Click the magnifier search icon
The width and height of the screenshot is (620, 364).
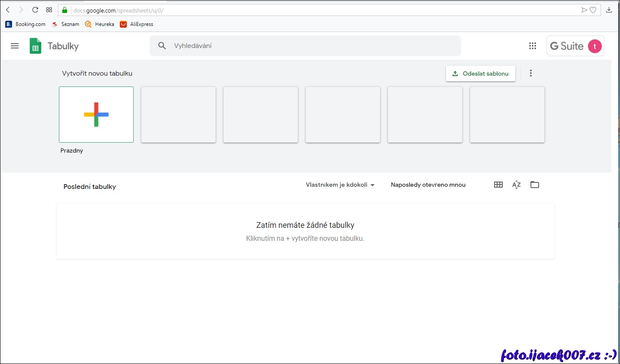[x=162, y=46]
